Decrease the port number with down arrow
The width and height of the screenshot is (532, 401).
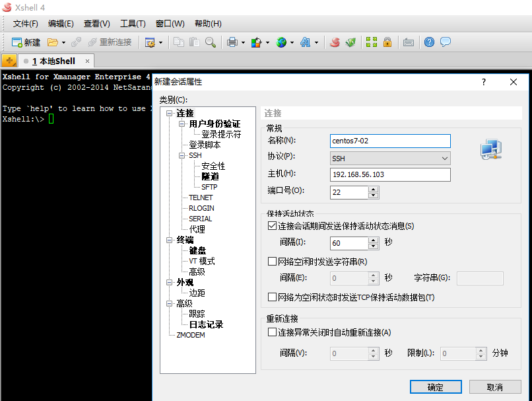tap(373, 196)
